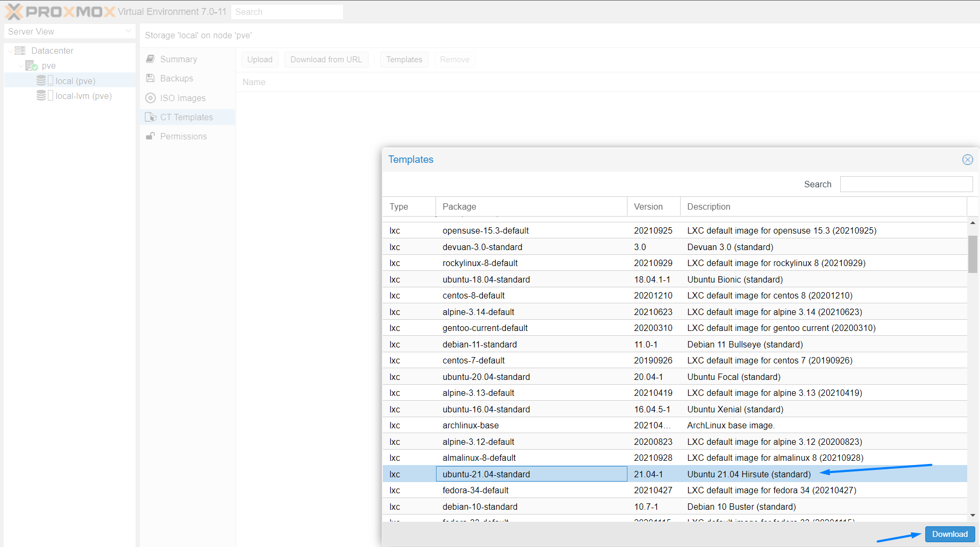Click the scrollbar down arrow
This screenshot has height=547, width=980.
click(973, 515)
